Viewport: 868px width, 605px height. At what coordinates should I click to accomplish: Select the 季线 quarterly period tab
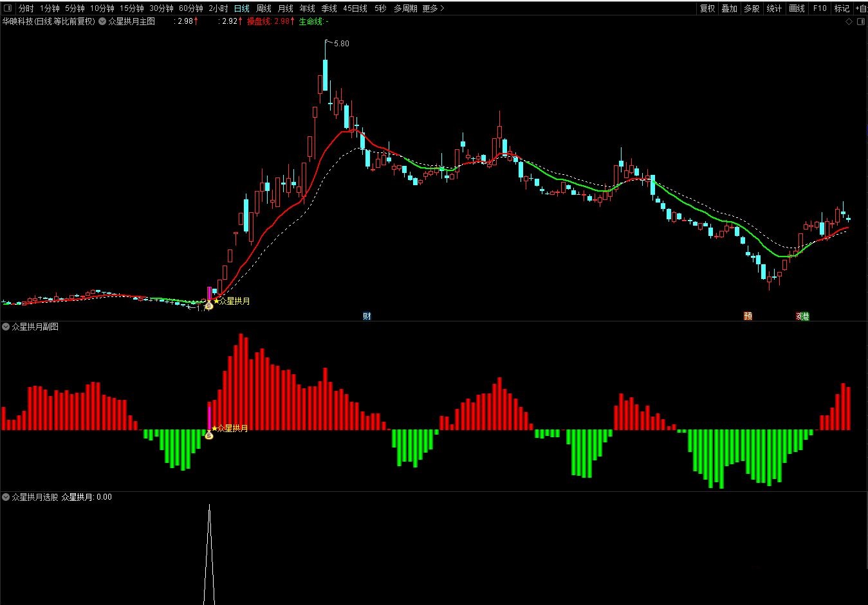(329, 8)
